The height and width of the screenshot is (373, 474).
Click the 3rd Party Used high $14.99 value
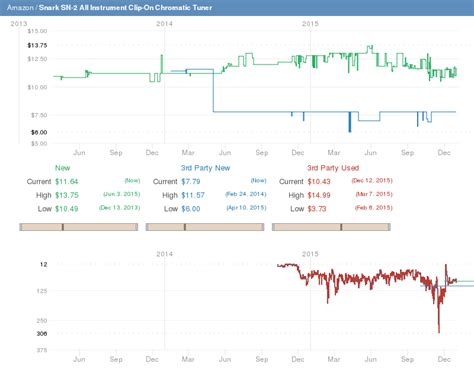319,195
